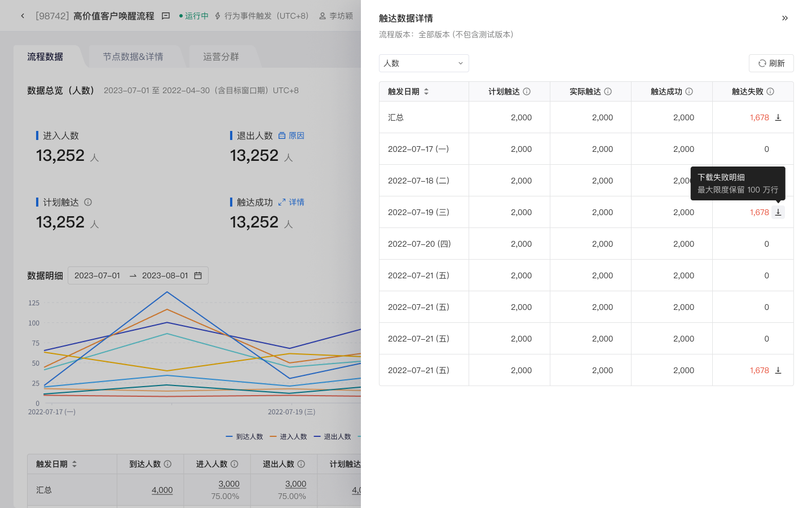The height and width of the screenshot is (508, 812).
Task: Click 1,678 failure count in 2022-07-19 row
Action: pyautogui.click(x=759, y=212)
